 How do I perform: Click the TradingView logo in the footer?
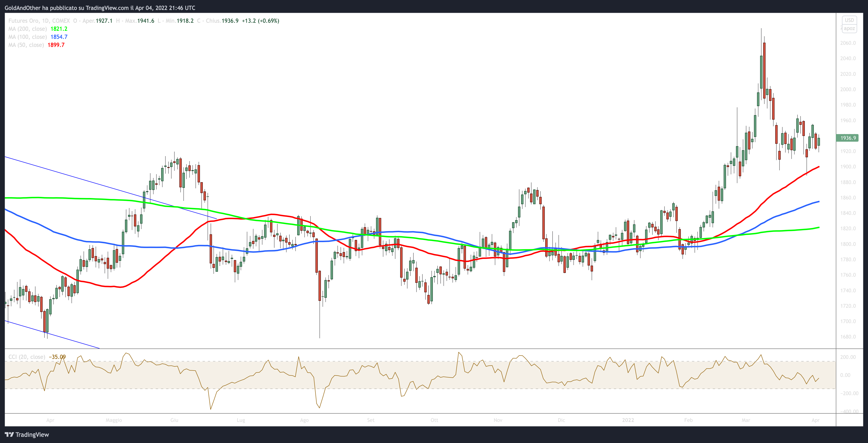tap(27, 434)
